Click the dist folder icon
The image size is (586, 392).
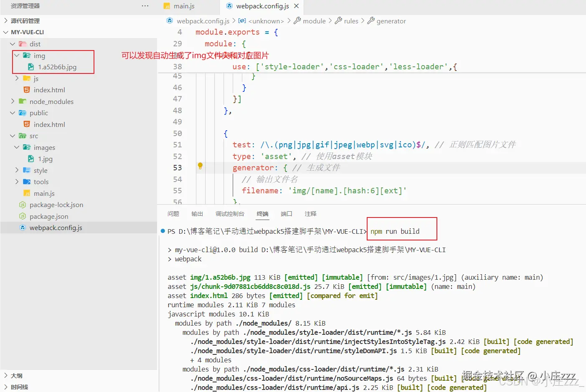click(23, 44)
